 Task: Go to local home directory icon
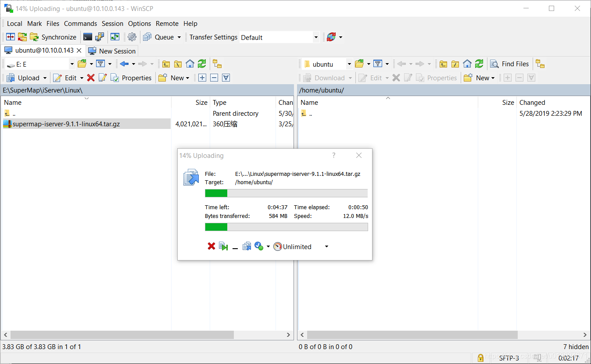(190, 64)
